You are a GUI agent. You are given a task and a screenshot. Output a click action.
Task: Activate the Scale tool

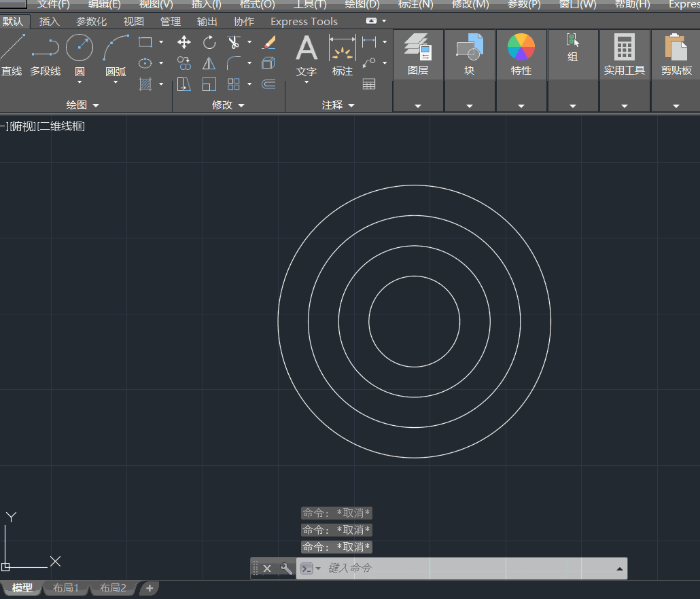[x=209, y=84]
